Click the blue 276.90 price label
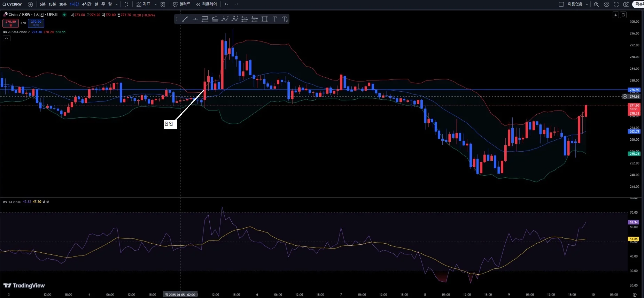644x298 pixels. pyautogui.click(x=634, y=90)
